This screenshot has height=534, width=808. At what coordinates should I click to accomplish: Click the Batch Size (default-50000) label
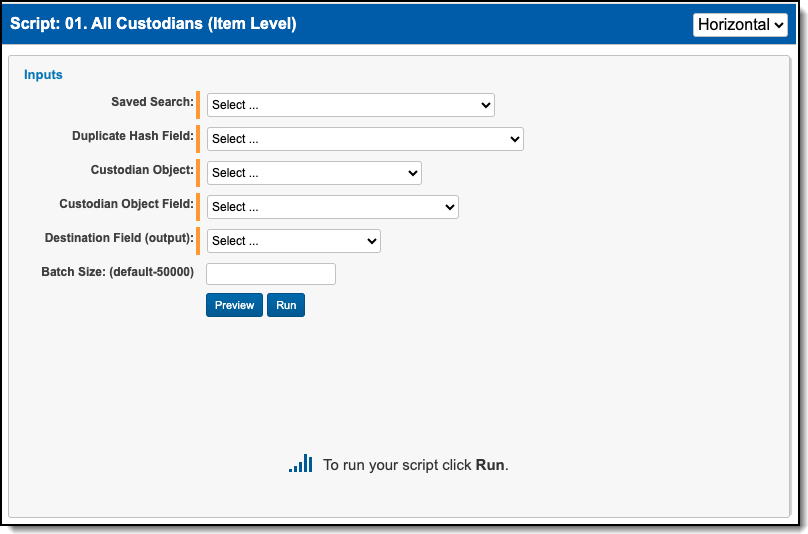(117, 272)
